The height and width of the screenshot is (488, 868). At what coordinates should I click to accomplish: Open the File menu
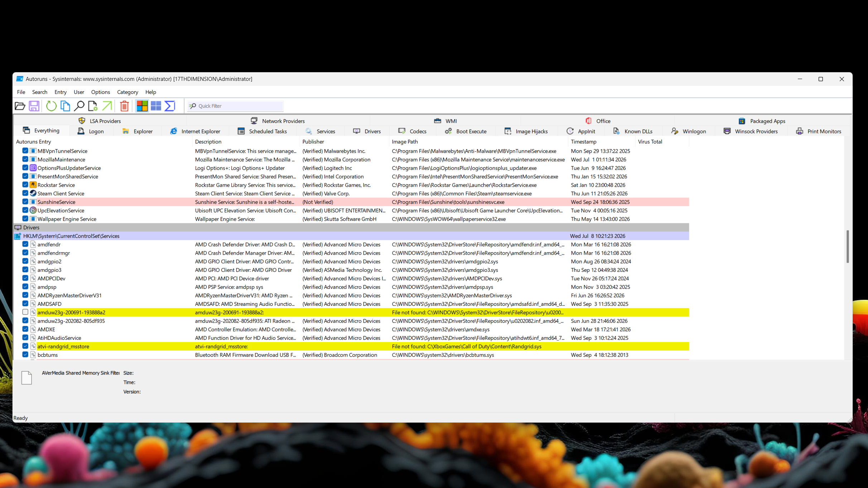click(x=21, y=92)
